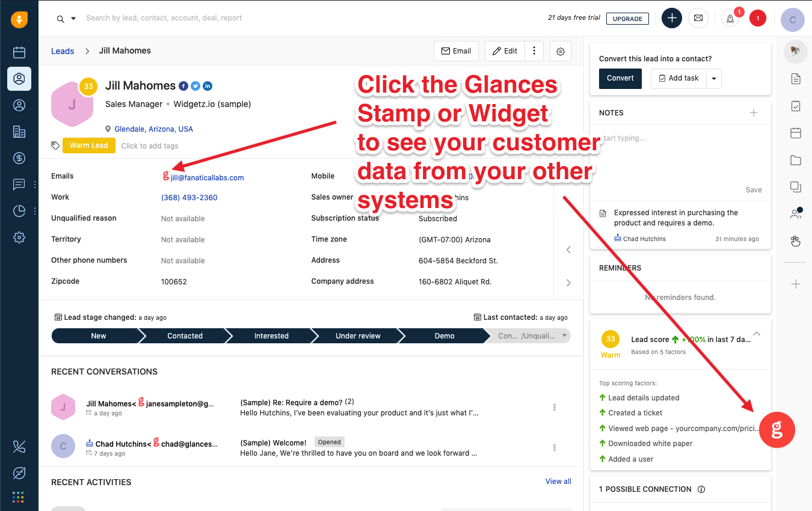Select the Demo lead stage
Image resolution: width=812 pixels, height=511 pixels.
[x=444, y=336]
